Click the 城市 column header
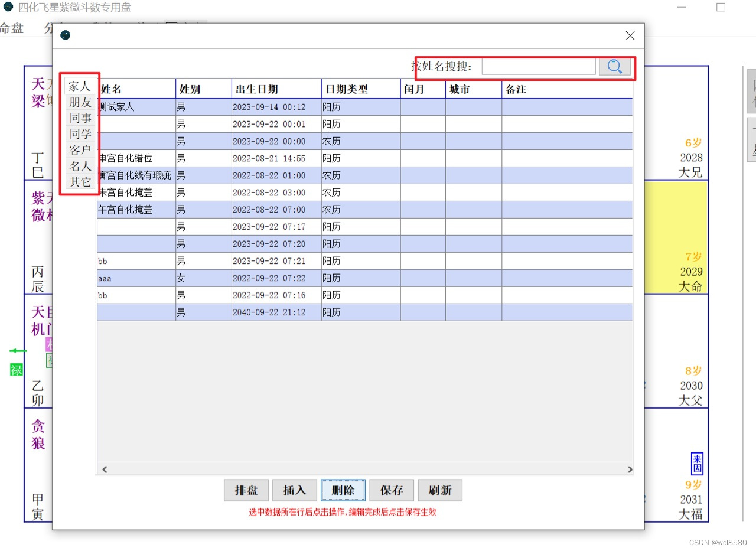This screenshot has height=551, width=756. [474, 89]
